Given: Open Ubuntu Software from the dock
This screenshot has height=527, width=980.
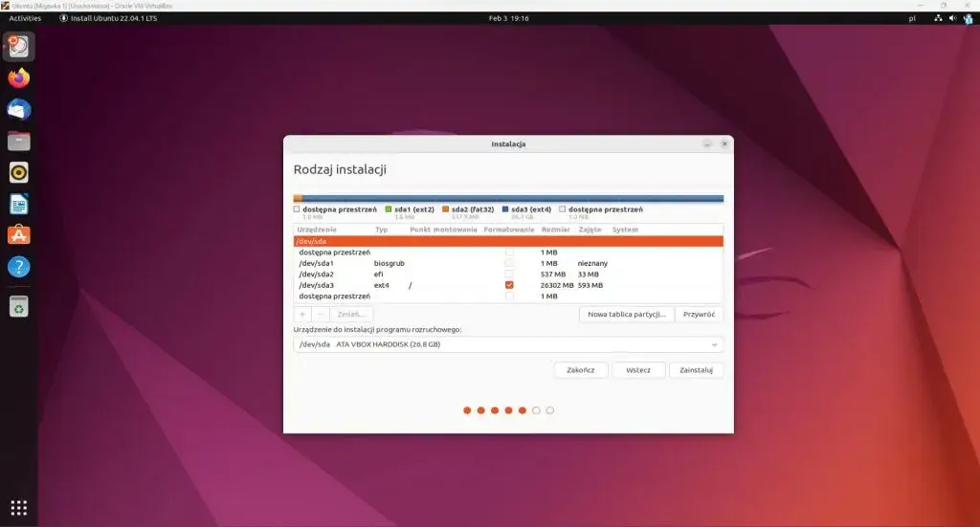Looking at the screenshot, I should pyautogui.click(x=19, y=235).
